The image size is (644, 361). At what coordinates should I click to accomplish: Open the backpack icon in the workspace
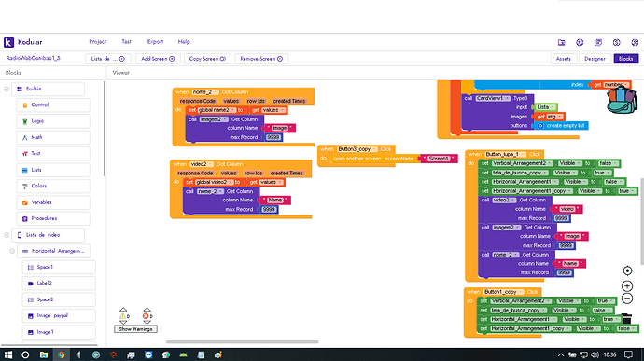click(622, 99)
